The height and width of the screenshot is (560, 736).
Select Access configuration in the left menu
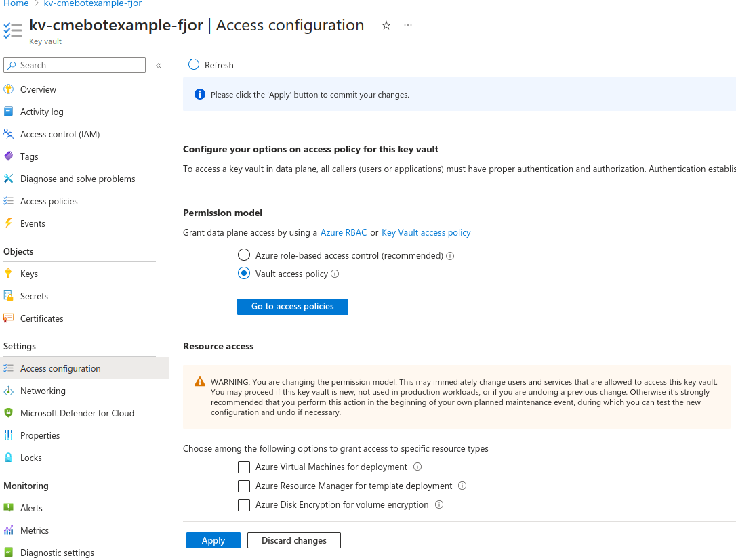click(85, 368)
